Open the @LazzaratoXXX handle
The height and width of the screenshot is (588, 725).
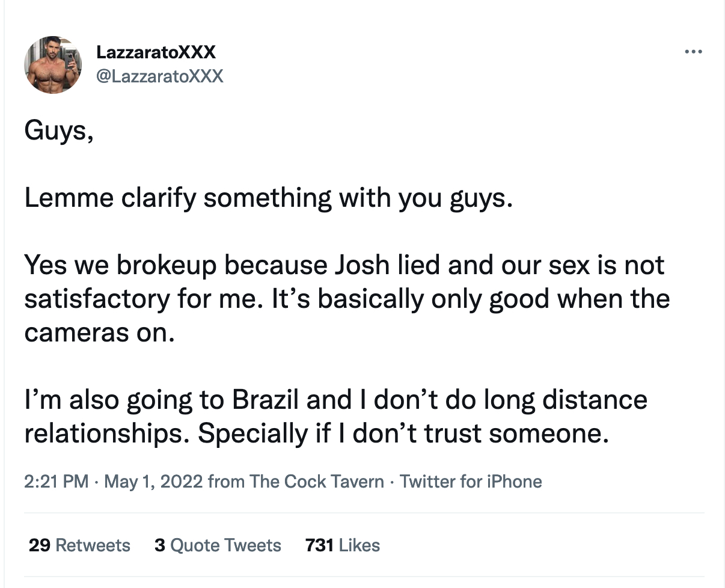[x=160, y=76]
